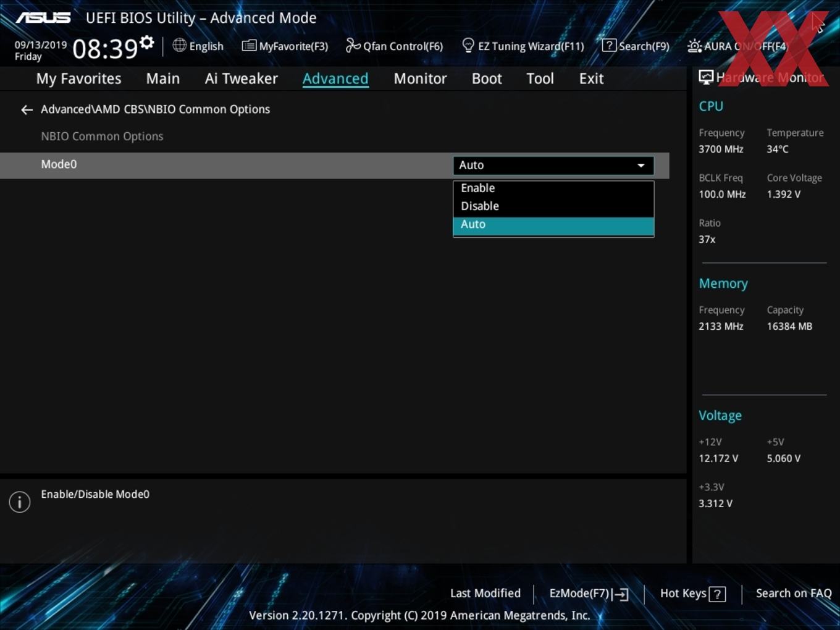Click the Memory section heading
The height and width of the screenshot is (630, 840).
(x=723, y=283)
